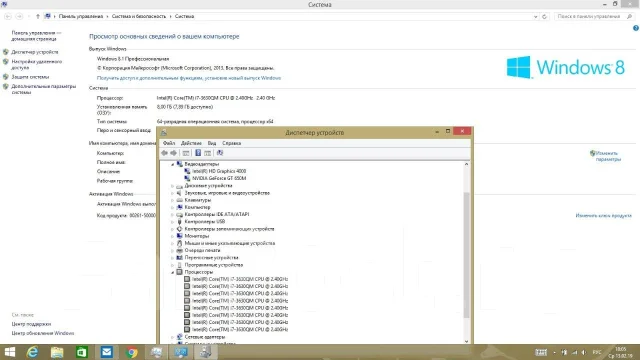The height and width of the screenshot is (360, 640).
Task: Click the network icon in system tray
Action: (574, 353)
